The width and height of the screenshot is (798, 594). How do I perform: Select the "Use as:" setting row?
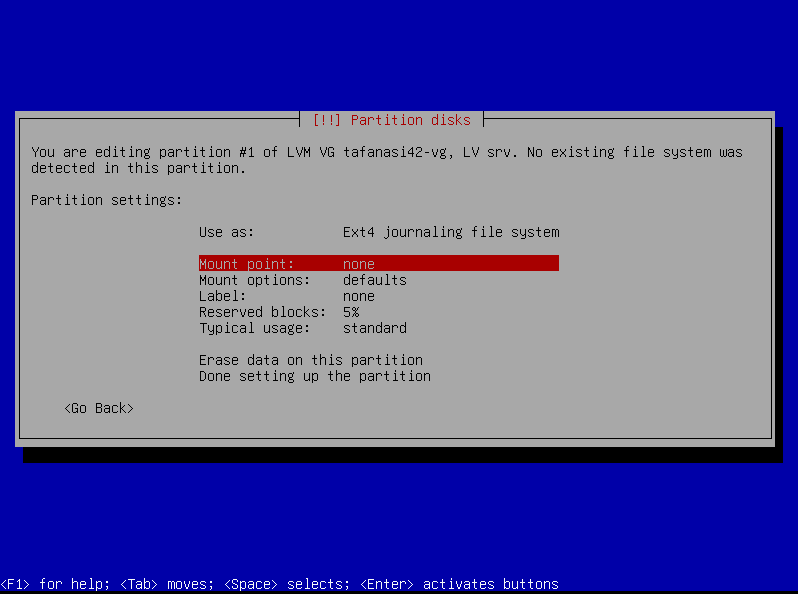click(227, 232)
